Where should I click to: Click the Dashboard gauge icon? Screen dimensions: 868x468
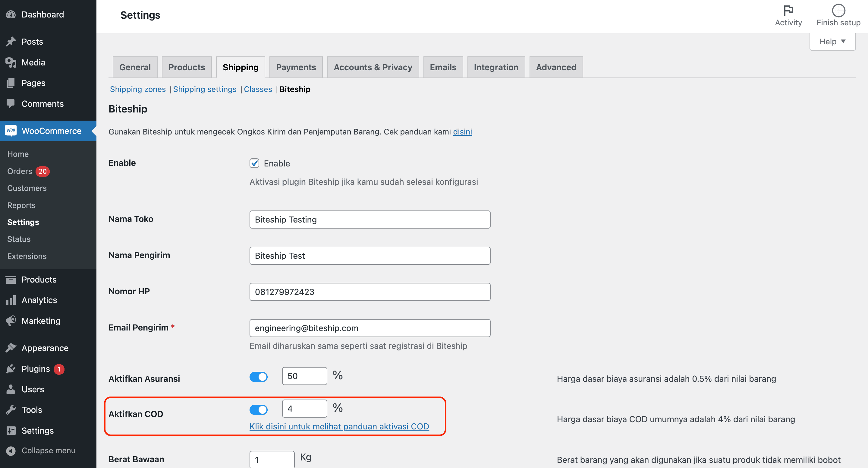click(11, 14)
